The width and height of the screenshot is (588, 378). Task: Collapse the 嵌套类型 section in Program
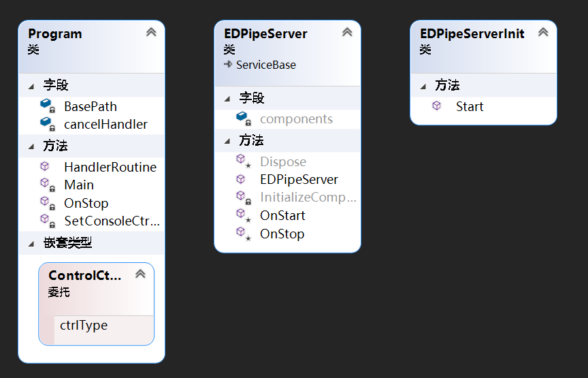click(31, 243)
